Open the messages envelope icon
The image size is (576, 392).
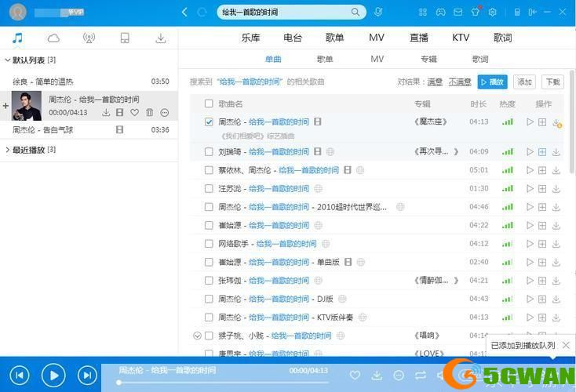click(x=458, y=12)
